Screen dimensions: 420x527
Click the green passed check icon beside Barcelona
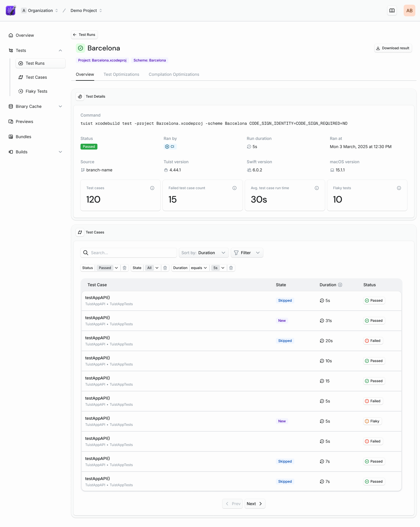point(80,48)
